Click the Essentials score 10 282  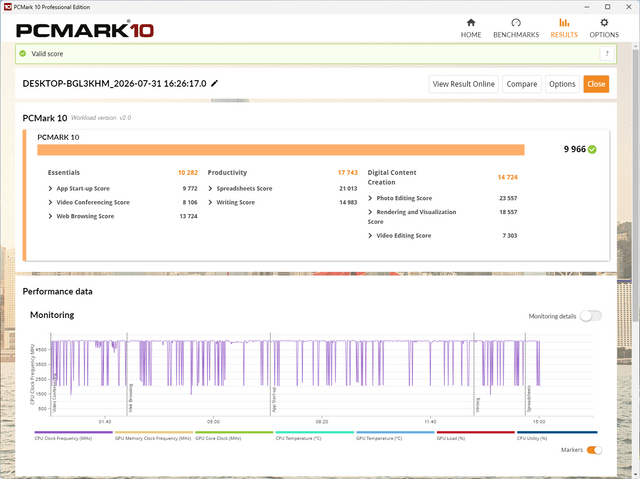click(x=188, y=173)
